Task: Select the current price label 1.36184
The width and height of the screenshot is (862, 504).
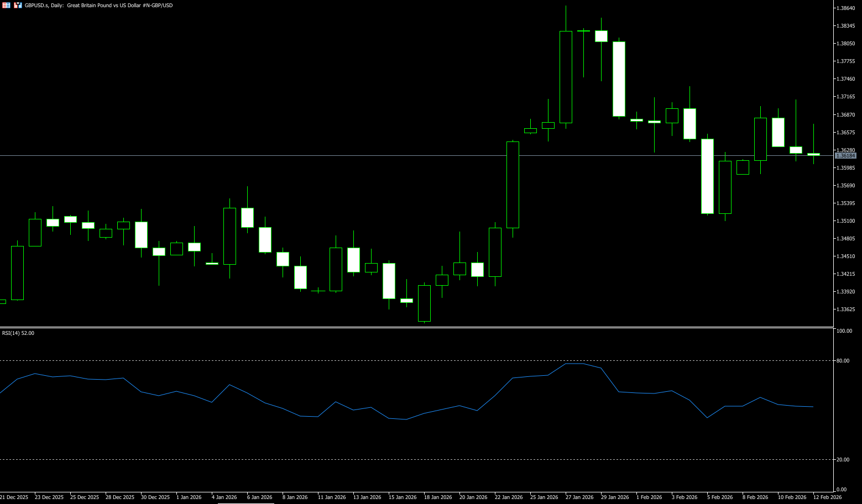Action: 845,156
